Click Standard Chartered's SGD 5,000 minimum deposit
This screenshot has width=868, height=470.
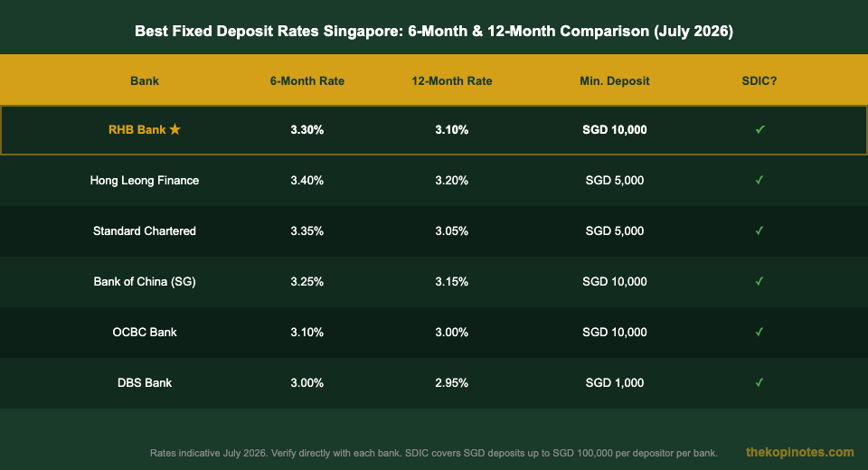pyautogui.click(x=615, y=230)
